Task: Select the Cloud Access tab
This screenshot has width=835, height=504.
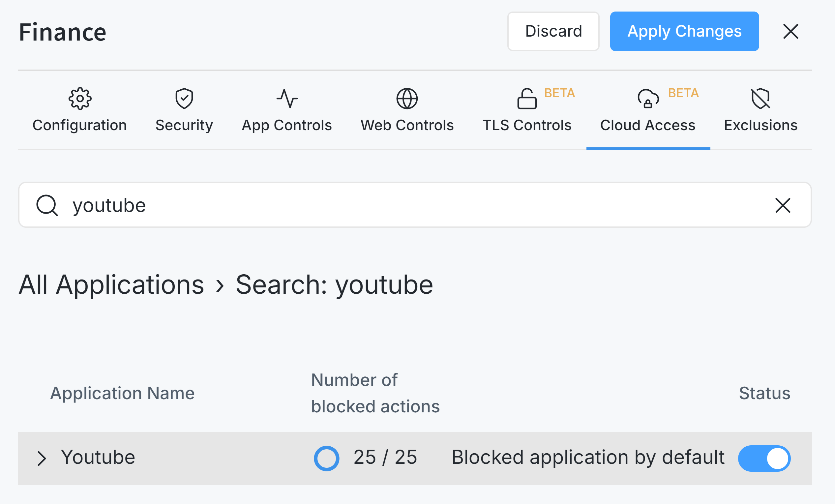Action: (x=648, y=110)
